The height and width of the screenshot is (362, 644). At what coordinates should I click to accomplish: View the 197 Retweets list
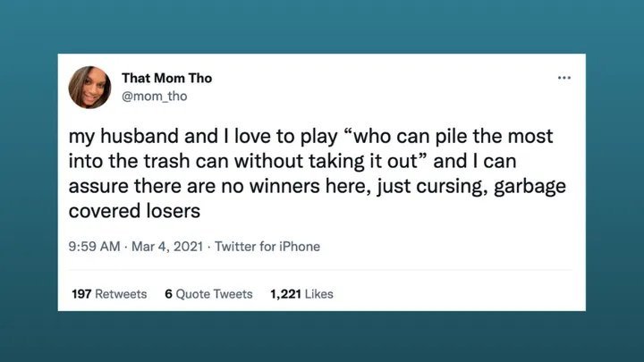tap(108, 293)
